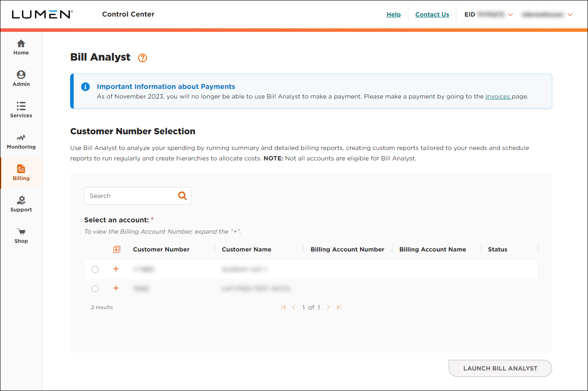This screenshot has height=391, width=588.
Task: Expand the first customer row plus sign
Action: coord(116,269)
